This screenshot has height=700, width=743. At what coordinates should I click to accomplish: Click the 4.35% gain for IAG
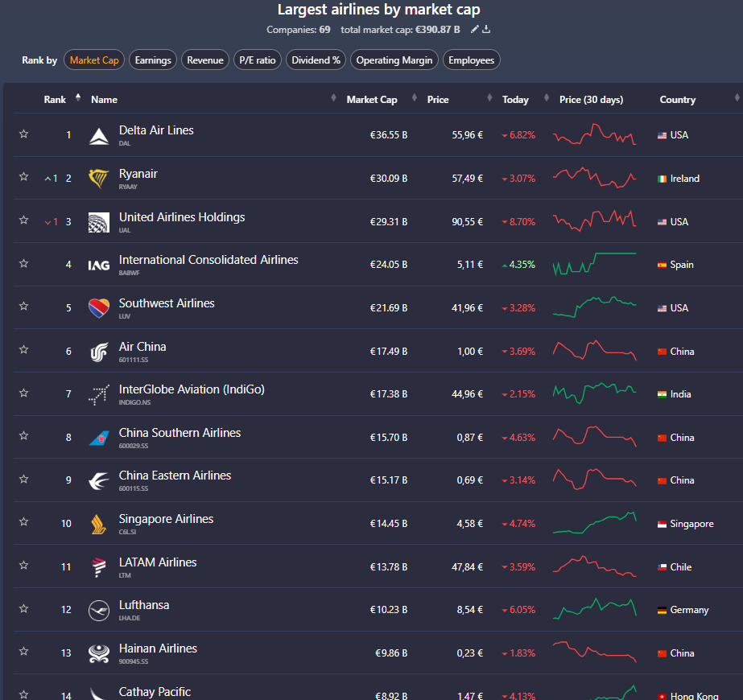click(x=519, y=265)
